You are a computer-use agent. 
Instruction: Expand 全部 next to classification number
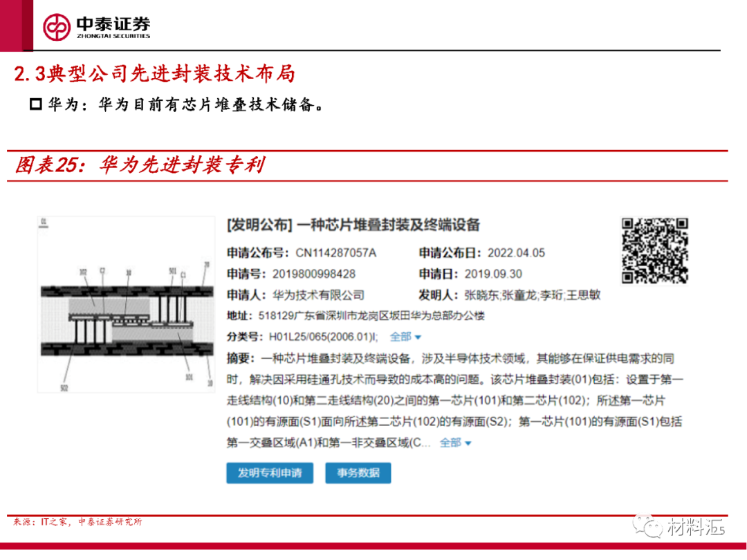[x=405, y=337]
